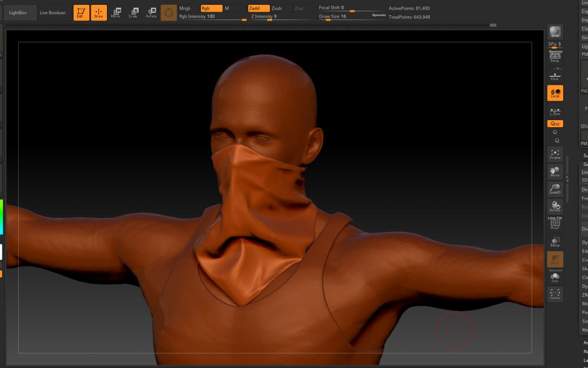Click the Zoom3D navigation icon

tap(554, 188)
